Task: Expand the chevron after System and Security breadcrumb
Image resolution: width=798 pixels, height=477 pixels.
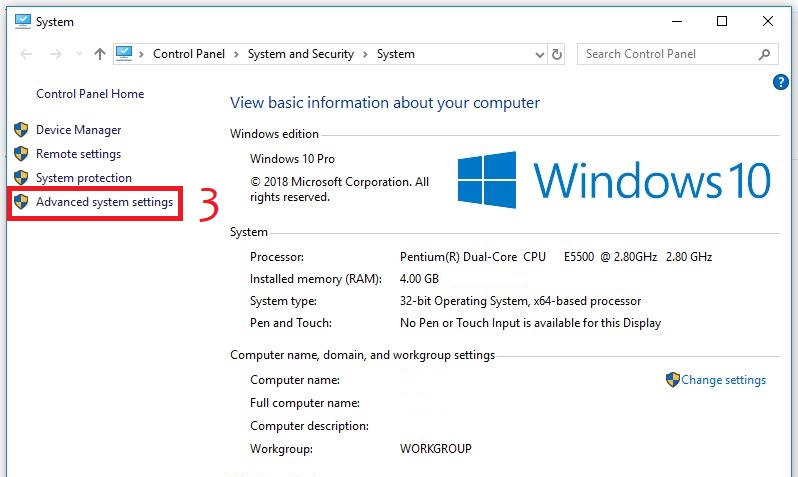Action: (x=365, y=54)
